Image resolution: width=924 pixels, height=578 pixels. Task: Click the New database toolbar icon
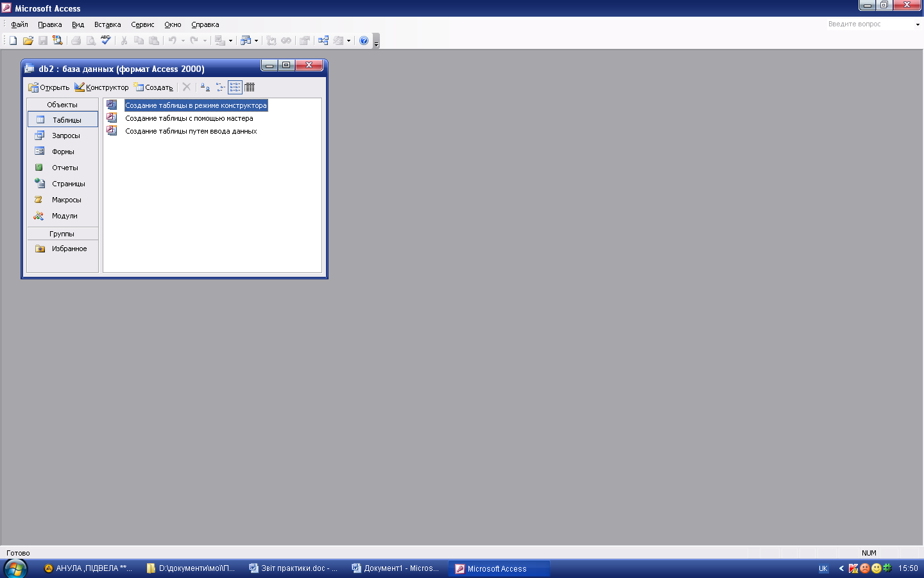click(13, 40)
